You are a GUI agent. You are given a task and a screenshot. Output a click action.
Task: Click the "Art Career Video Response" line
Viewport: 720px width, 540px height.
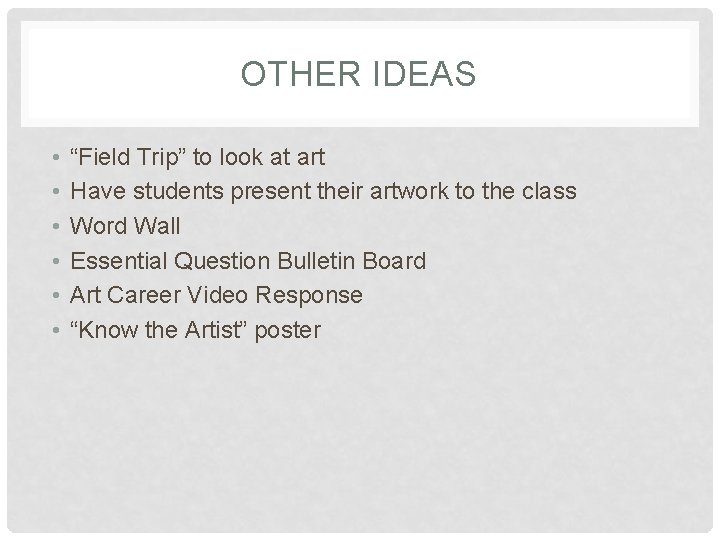point(216,295)
